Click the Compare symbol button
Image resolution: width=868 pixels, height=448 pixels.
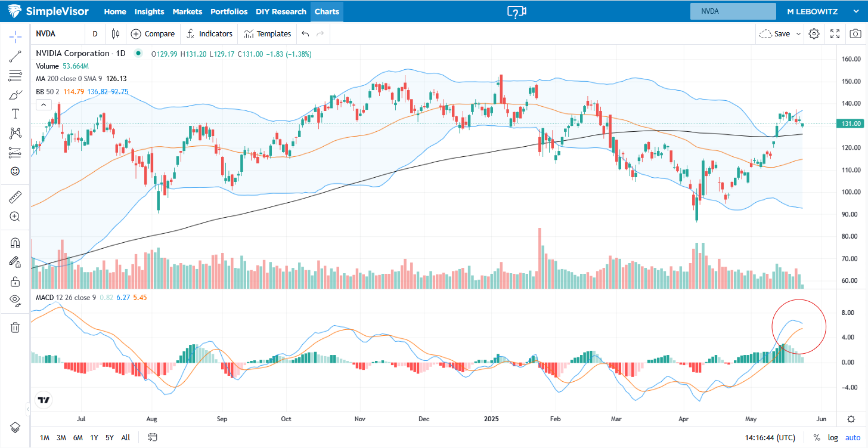[153, 34]
